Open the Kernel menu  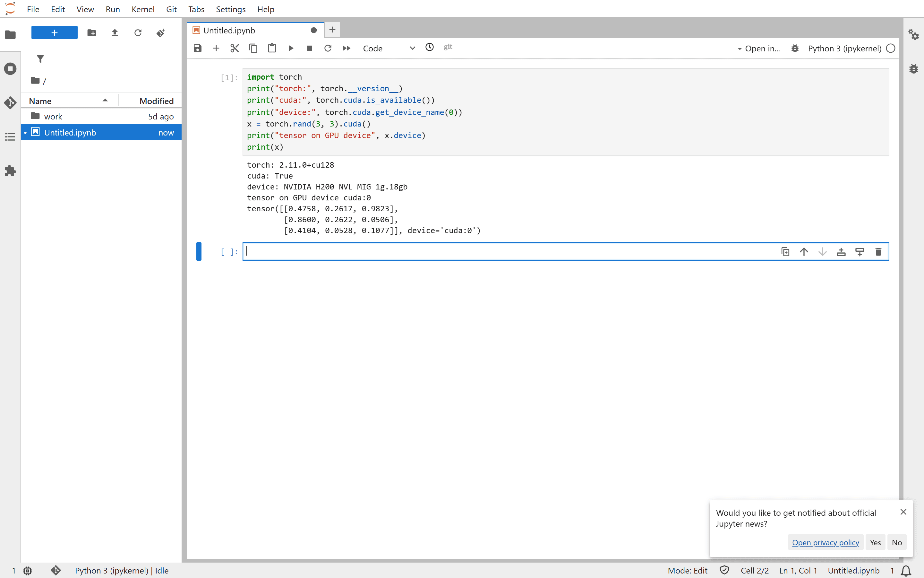[x=143, y=9]
